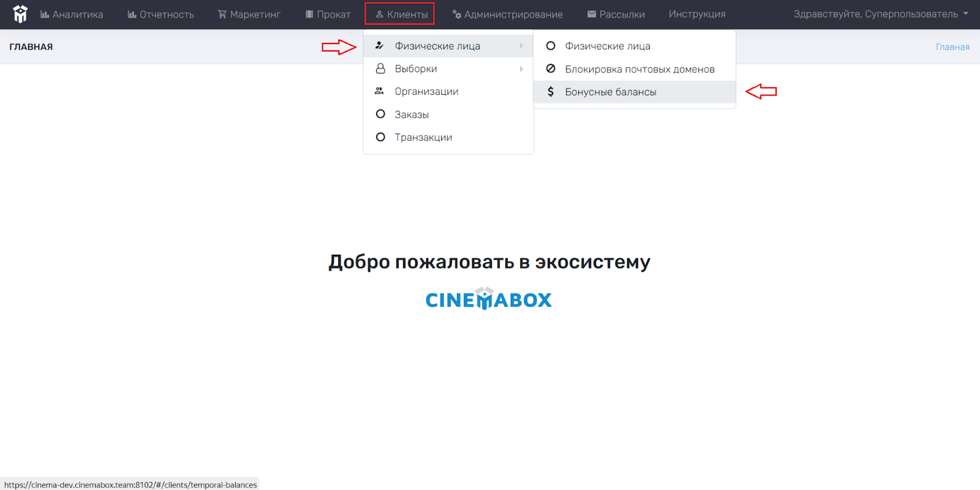The image size is (980, 490).
Task: Click the person-edit icon of Физические лица menu row
Action: point(380,45)
